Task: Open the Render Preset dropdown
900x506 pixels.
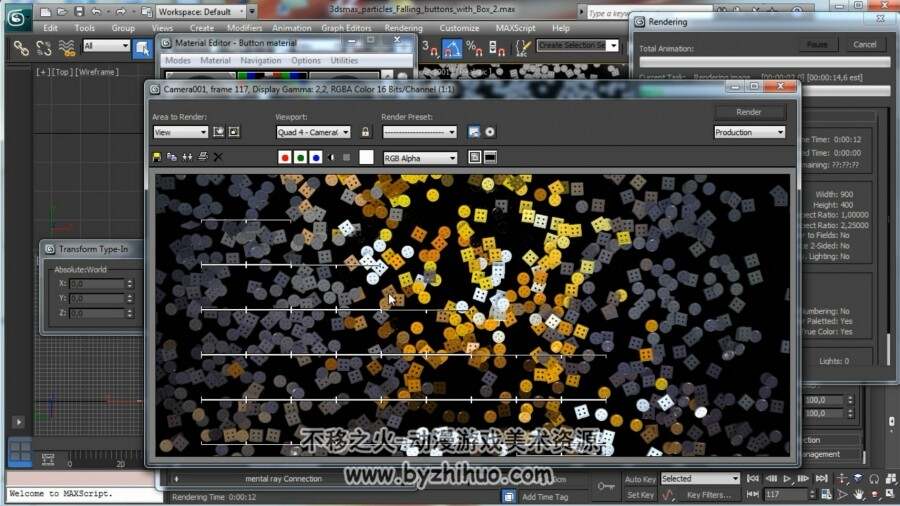Action: (420, 132)
